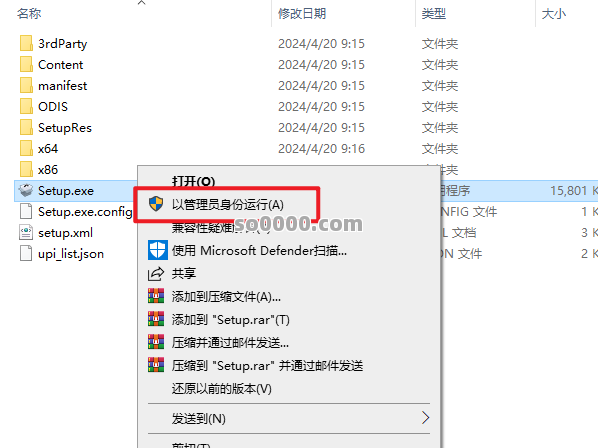Select the 3rdParty folder icon

coord(26,43)
